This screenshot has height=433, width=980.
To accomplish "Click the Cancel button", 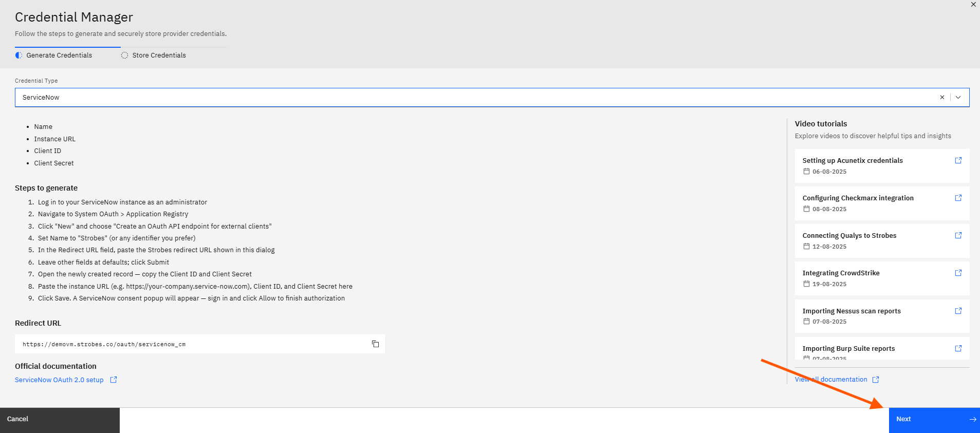I will coord(60,419).
